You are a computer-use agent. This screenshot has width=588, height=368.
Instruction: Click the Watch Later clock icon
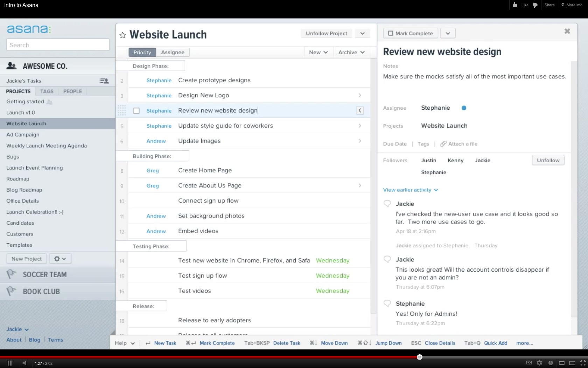551,363
